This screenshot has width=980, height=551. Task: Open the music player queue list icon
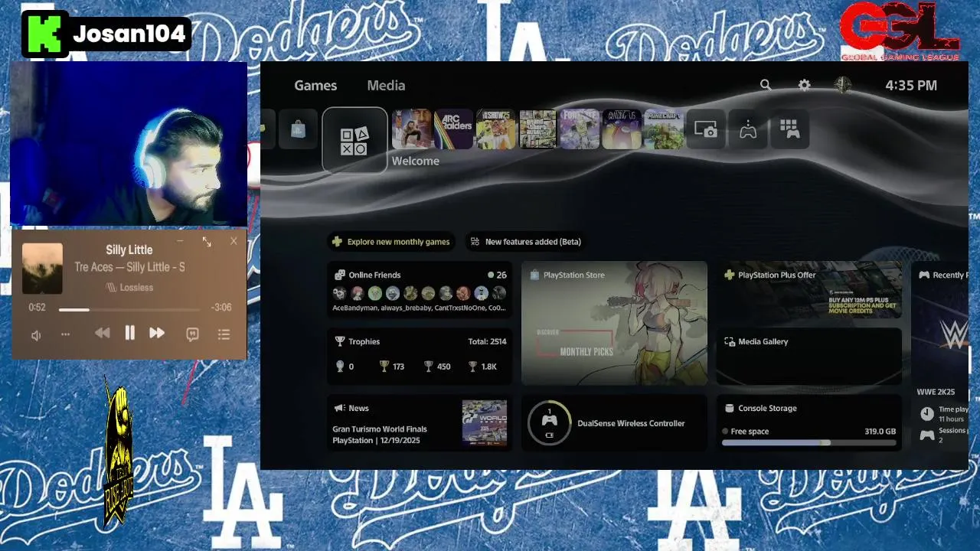click(x=224, y=334)
